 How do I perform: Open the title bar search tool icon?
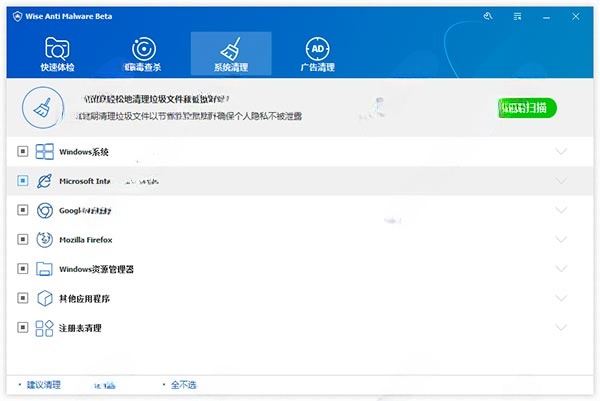tap(488, 16)
